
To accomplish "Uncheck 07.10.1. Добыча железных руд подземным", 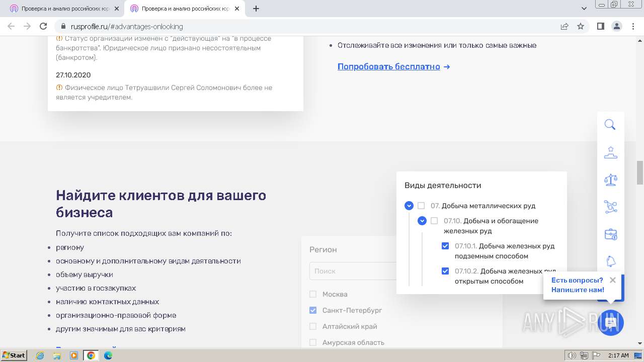I will coord(445,246).
